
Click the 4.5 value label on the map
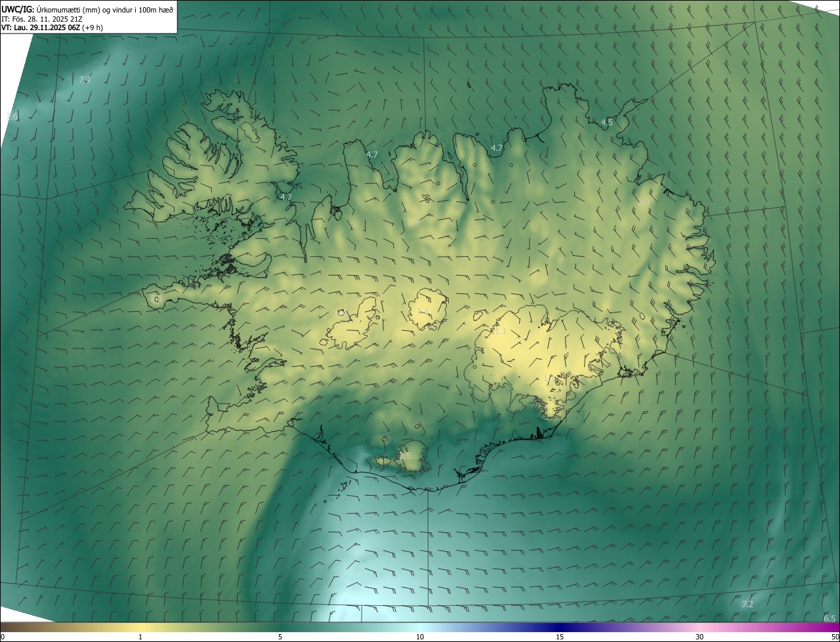point(607,122)
